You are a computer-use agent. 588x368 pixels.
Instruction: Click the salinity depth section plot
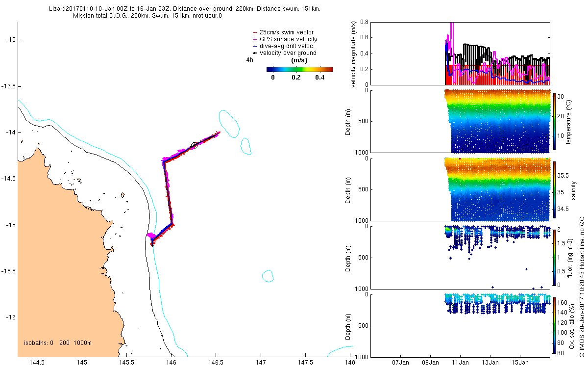coord(460,189)
